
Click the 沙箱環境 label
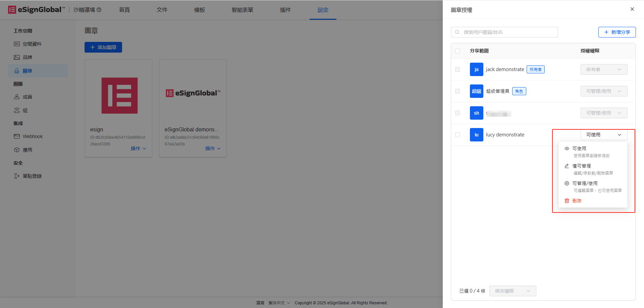tap(84, 10)
